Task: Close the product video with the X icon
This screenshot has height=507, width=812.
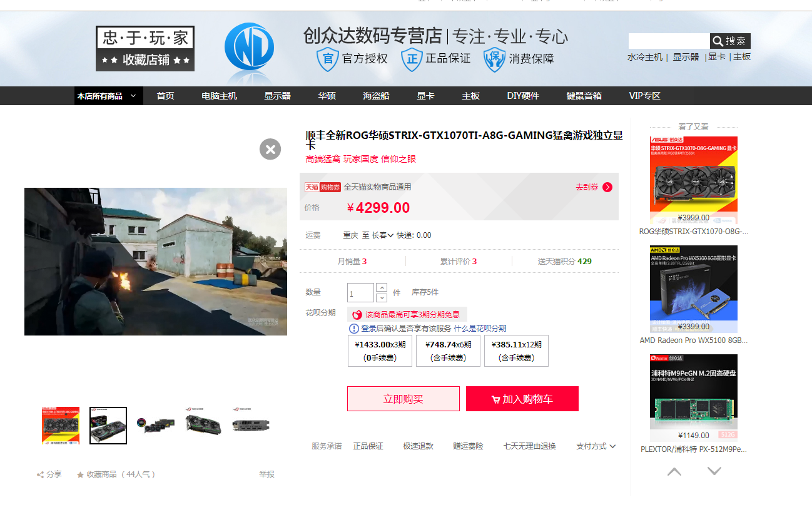Action: pyautogui.click(x=270, y=149)
